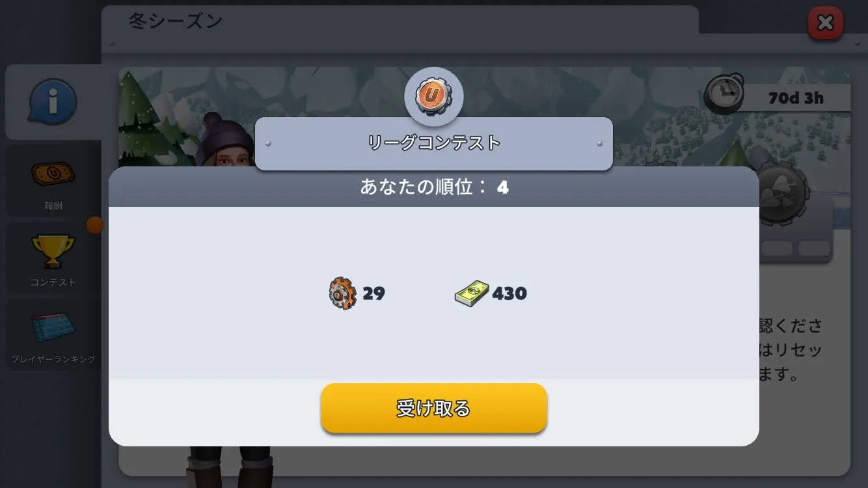
Task: Close the window with the red X
Action: click(x=825, y=23)
